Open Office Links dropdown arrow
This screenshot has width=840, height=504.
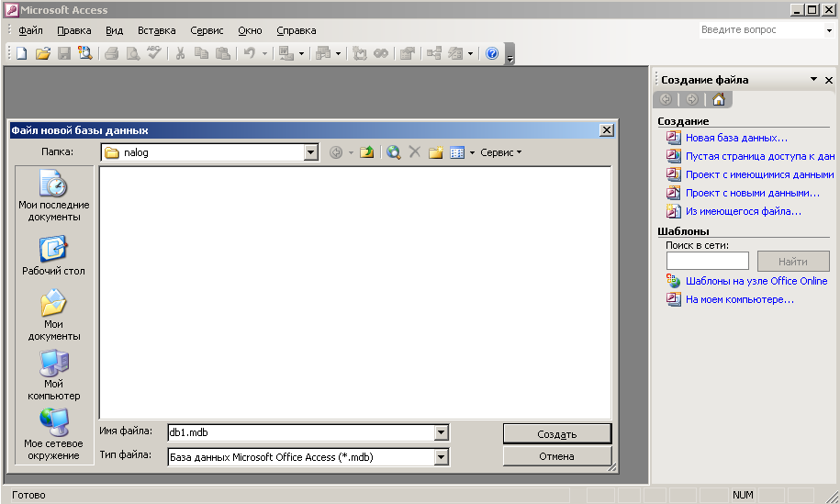(x=301, y=53)
